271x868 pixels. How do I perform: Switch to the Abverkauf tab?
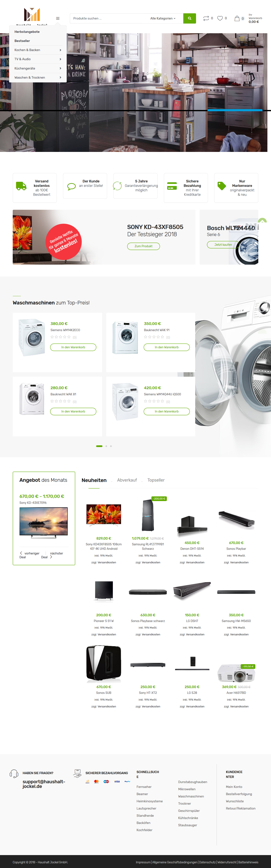(x=127, y=480)
